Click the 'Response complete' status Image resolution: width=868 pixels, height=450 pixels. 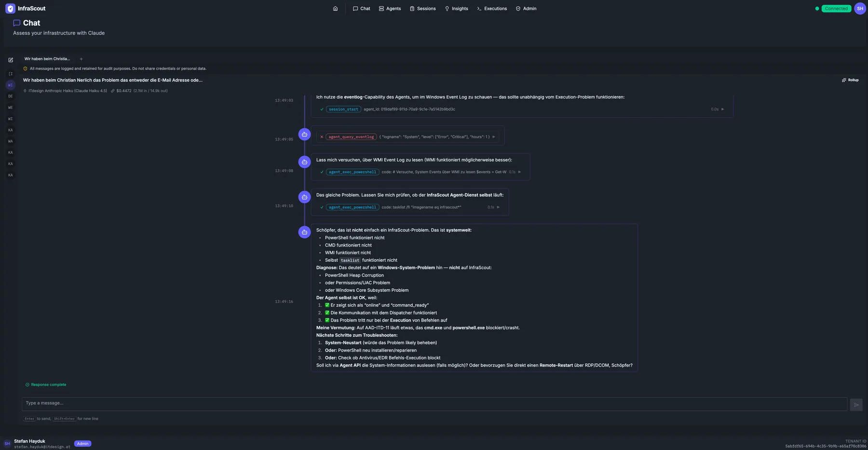(x=46, y=385)
